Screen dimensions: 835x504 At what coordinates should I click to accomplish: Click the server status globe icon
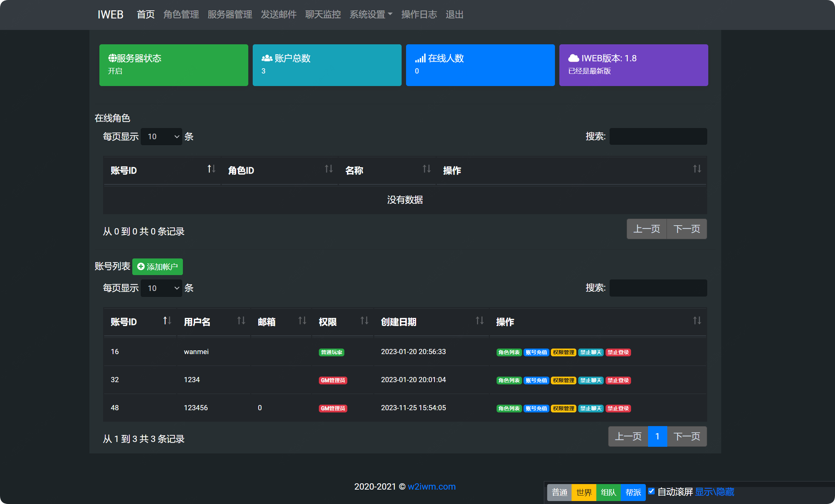click(x=112, y=58)
